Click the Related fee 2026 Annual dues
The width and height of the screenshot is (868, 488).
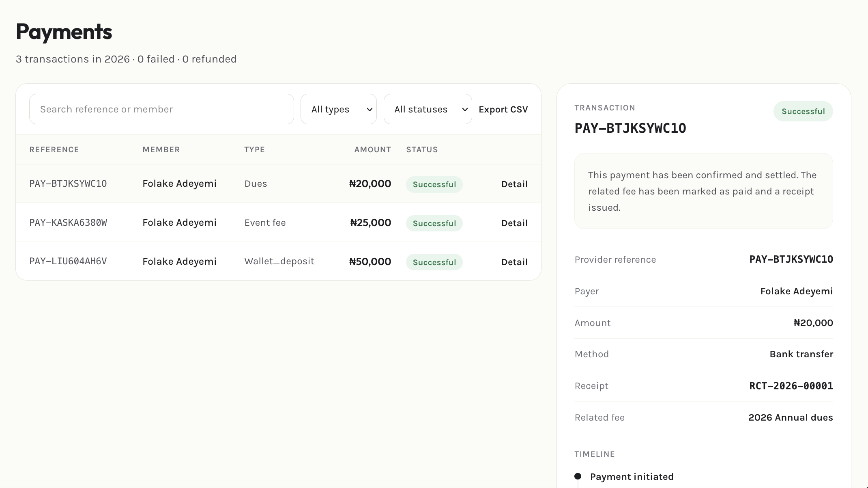tap(791, 417)
